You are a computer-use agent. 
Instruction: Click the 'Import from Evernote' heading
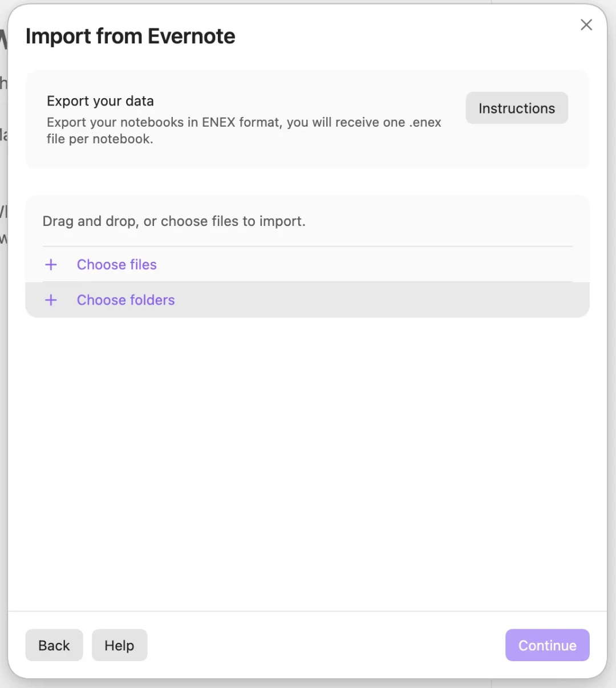131,36
